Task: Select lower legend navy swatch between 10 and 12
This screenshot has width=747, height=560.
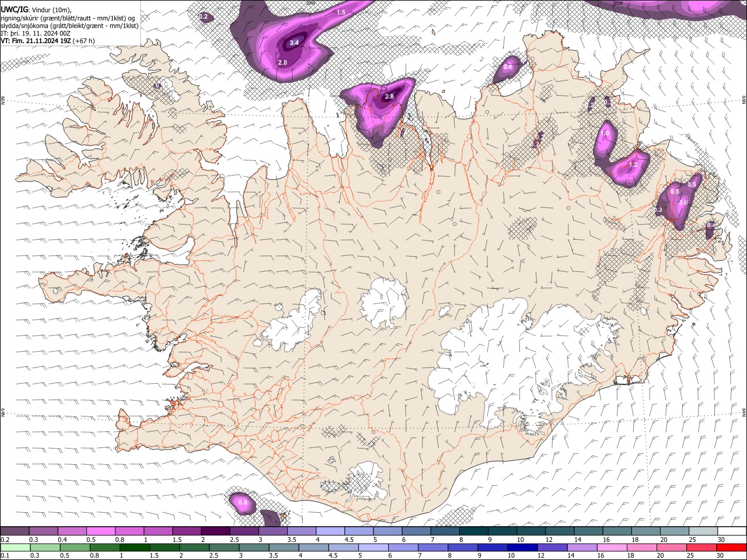Action: pyautogui.click(x=522, y=547)
